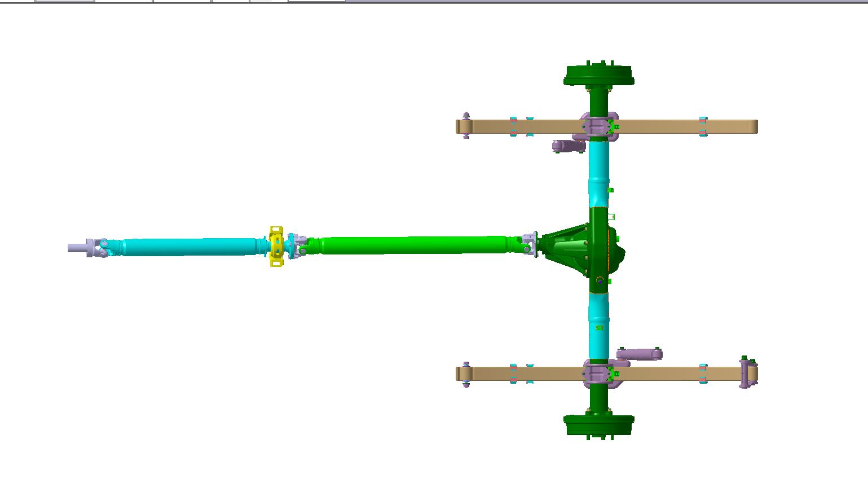Image resolution: width=868 pixels, height=483 pixels.
Task: Select the purple shock absorber near upper spring
Action: click(570, 146)
